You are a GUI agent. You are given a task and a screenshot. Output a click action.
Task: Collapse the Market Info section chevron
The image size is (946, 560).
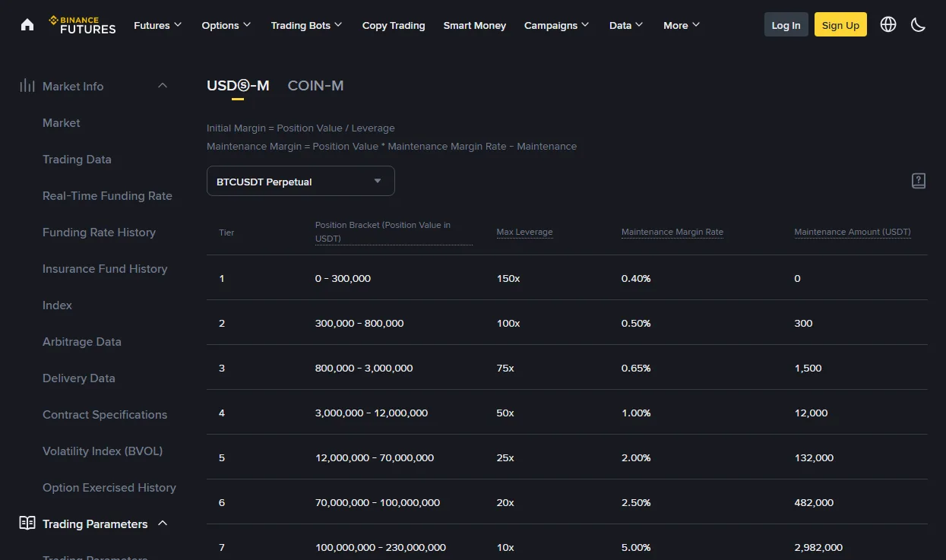point(163,86)
